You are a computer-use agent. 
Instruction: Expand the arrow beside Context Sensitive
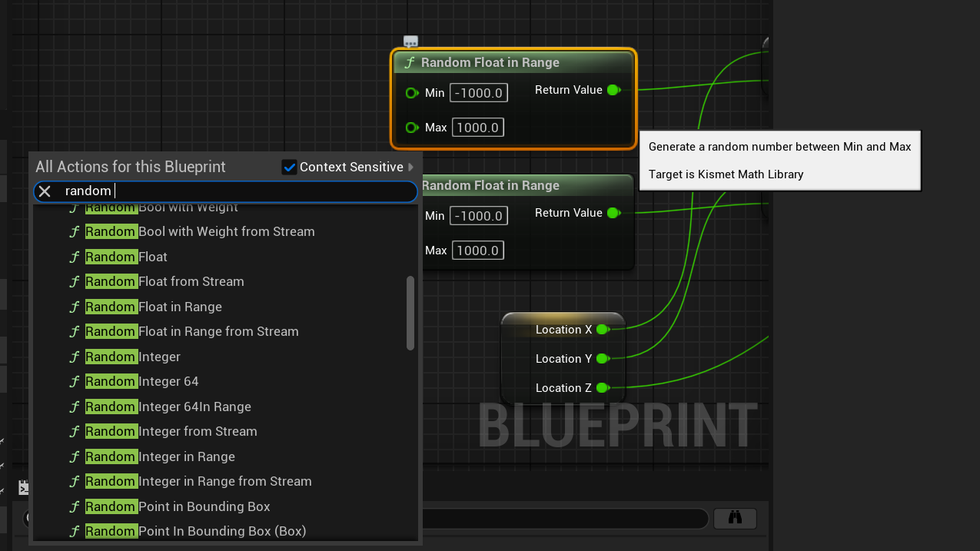(x=411, y=167)
